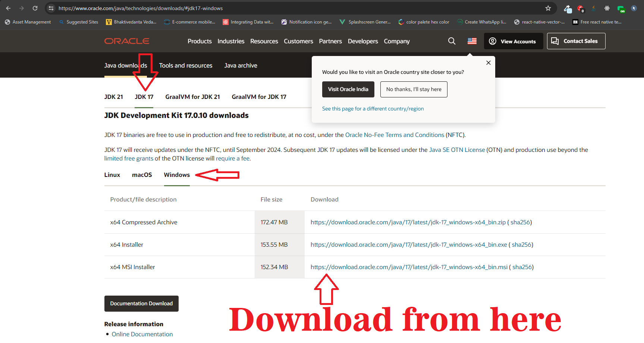Expand the Developers navigation menu
This screenshot has height=343, width=644.
362,41
